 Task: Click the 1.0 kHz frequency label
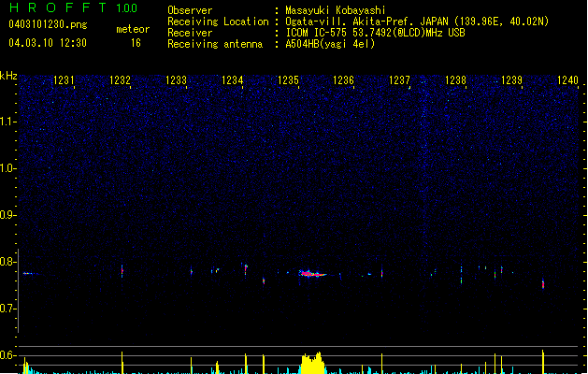7,168
